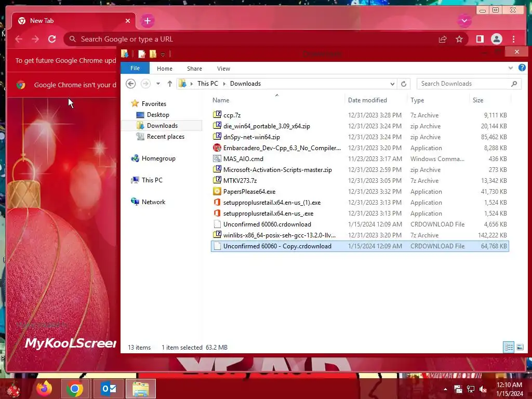Open recent locations dropdown arrow
Image resolution: width=532 pixels, height=399 pixels.
coord(158,84)
